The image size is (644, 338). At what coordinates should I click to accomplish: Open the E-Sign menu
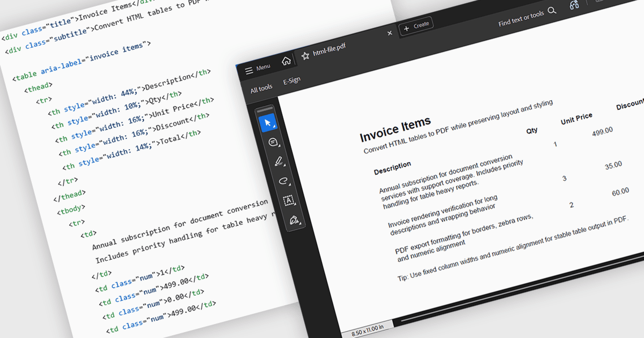click(x=291, y=81)
